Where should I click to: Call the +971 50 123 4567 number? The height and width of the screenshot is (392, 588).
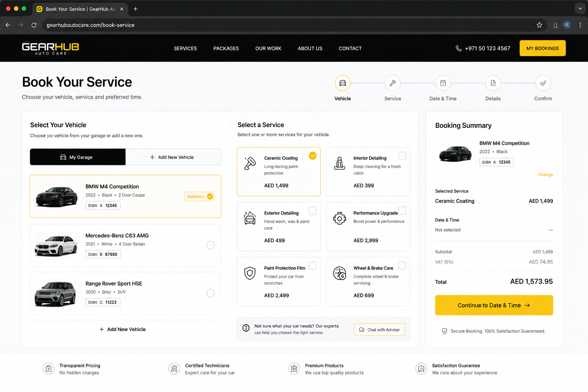(487, 49)
